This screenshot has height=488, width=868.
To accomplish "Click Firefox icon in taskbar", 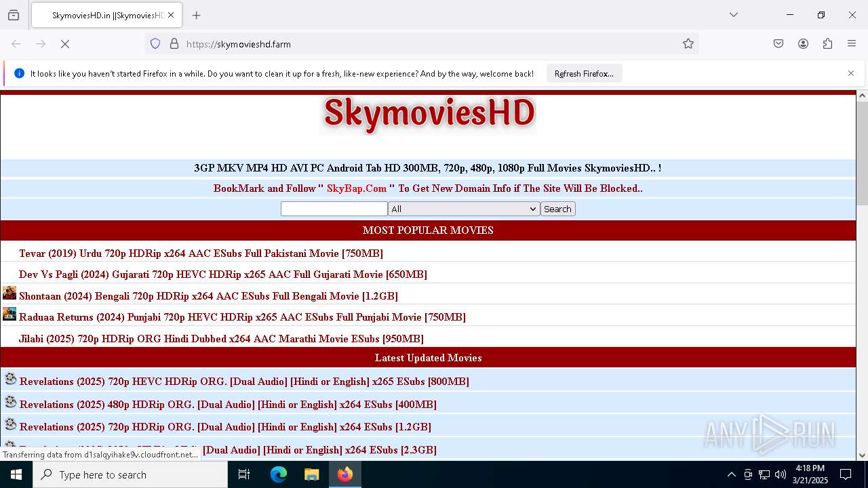I will [345, 474].
